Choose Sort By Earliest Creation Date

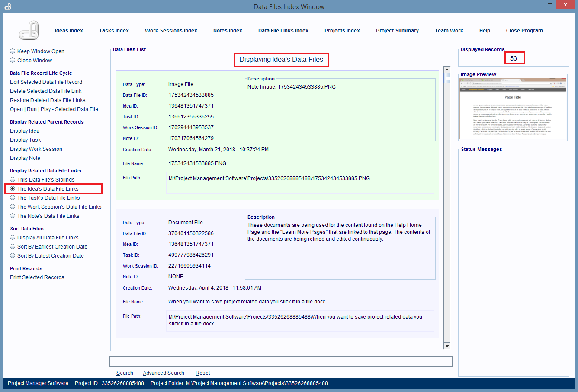(49, 246)
